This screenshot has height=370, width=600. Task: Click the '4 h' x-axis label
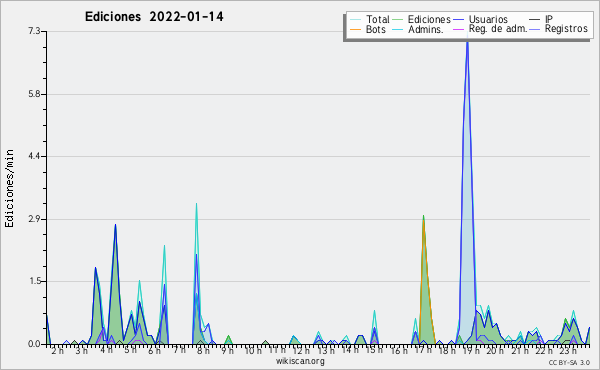tap(106, 349)
